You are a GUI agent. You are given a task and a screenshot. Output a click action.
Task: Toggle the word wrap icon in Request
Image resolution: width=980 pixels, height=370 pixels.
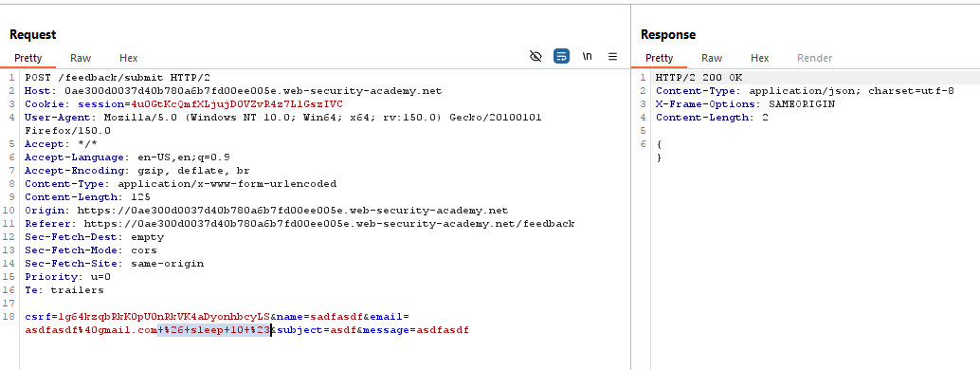coord(561,56)
